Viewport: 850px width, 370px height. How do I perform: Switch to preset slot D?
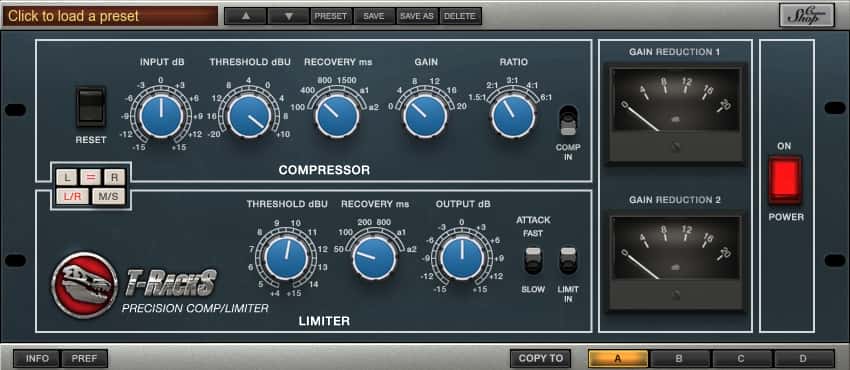pos(804,358)
